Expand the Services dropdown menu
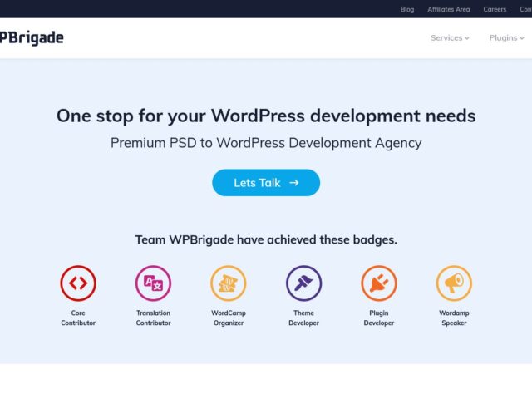Screen dimensions: 532x399 pos(450,37)
